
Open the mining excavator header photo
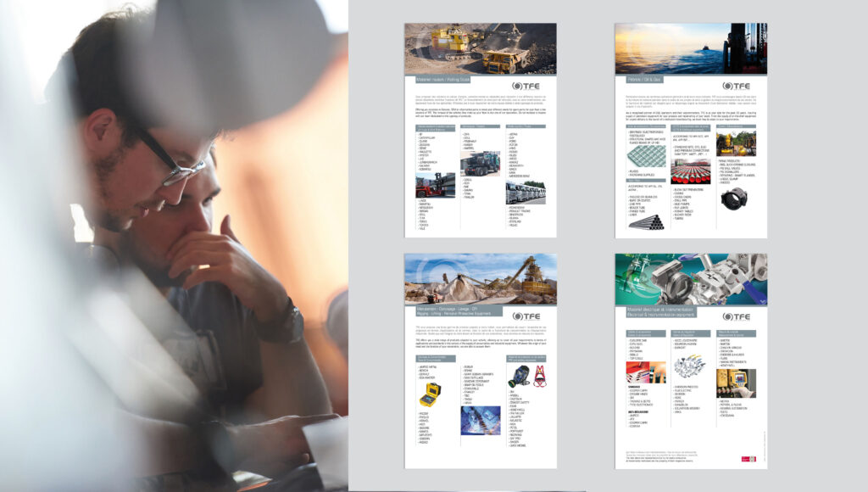click(480, 48)
